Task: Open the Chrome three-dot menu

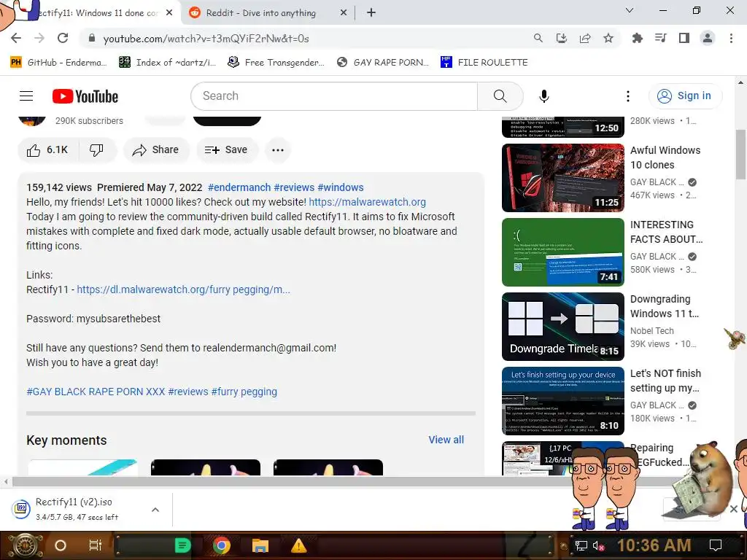Action: 731,38
